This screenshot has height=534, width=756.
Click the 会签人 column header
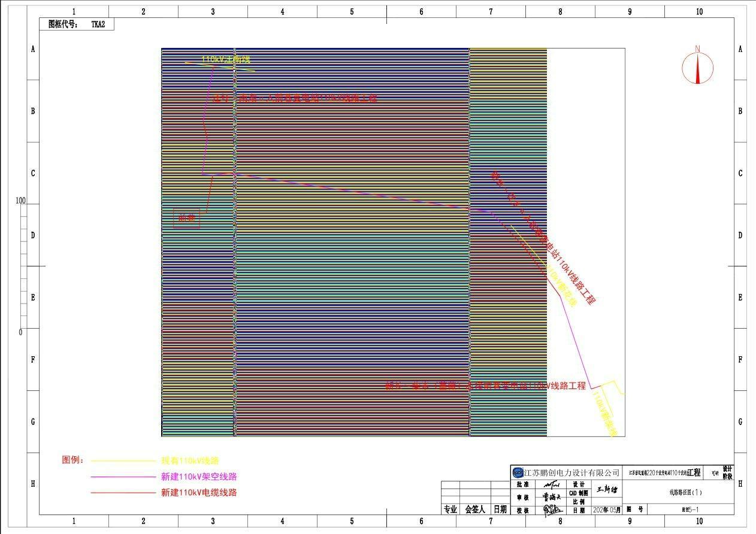coord(475,509)
